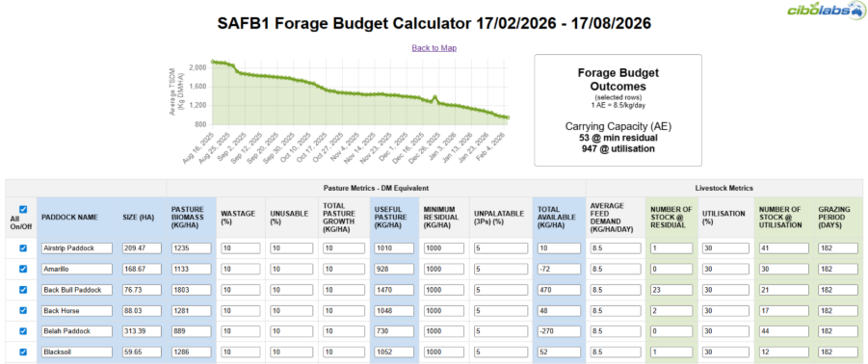Click Back Bull Paddock stock at residual 23
This screenshot has height=364, width=868.
pos(671,290)
